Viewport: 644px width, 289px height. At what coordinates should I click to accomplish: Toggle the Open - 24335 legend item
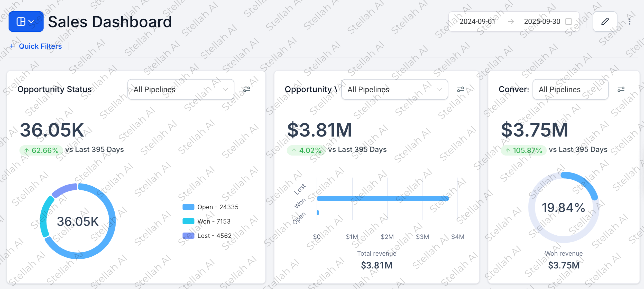pyautogui.click(x=218, y=207)
